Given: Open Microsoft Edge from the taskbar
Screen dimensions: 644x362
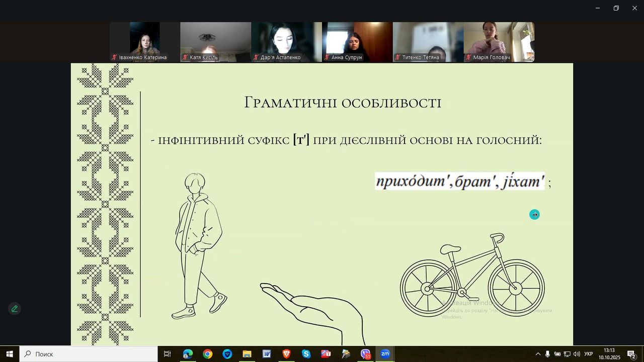Looking at the screenshot, I should 188,354.
